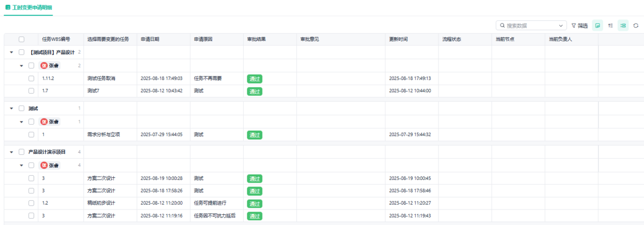Toggle the green note icon beside 筛选

[597, 25]
